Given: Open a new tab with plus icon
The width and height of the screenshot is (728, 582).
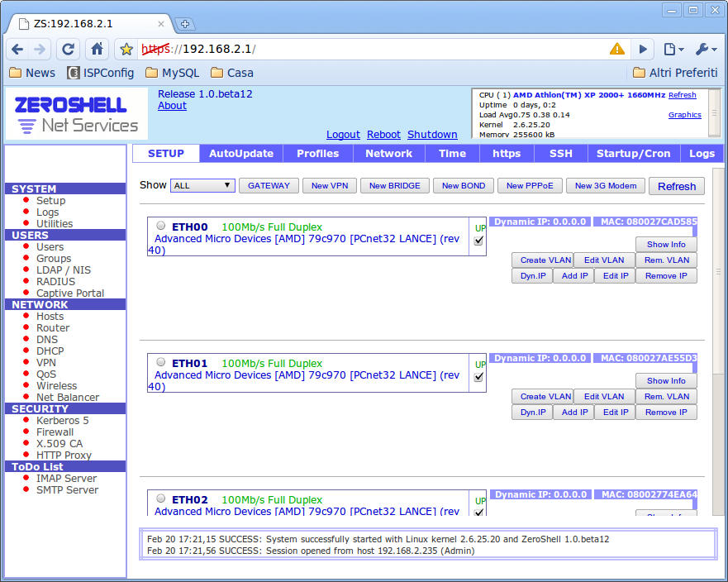Looking at the screenshot, I should (185, 24).
